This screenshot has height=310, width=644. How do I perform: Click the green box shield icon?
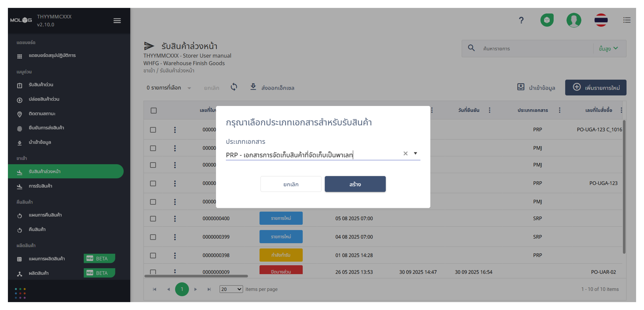point(547,20)
